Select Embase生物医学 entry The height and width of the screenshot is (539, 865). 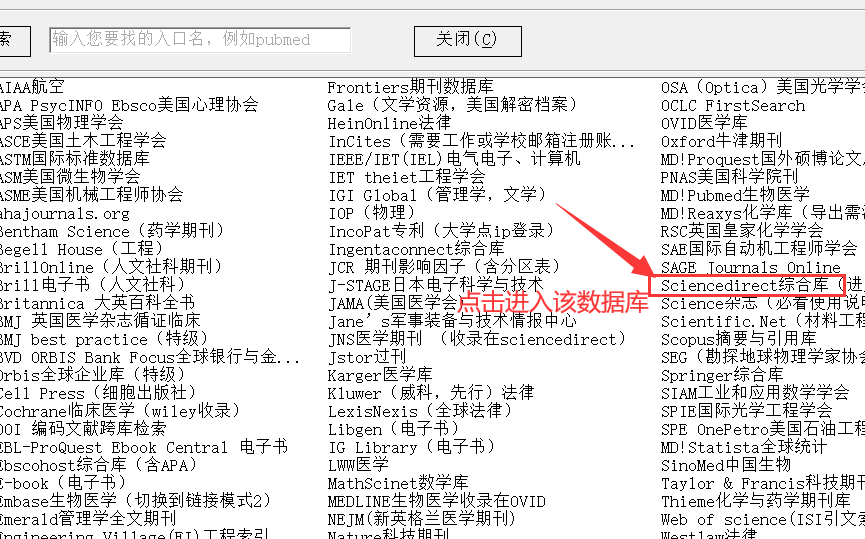136,501
